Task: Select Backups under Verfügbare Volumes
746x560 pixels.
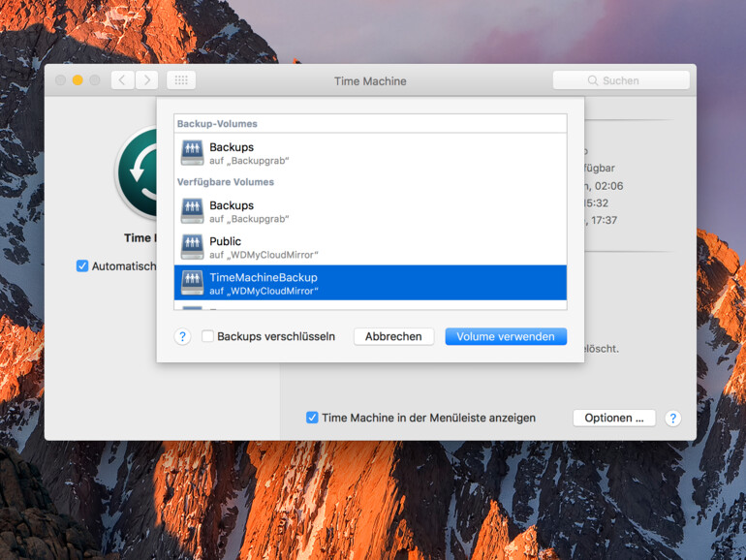Action: [371, 211]
